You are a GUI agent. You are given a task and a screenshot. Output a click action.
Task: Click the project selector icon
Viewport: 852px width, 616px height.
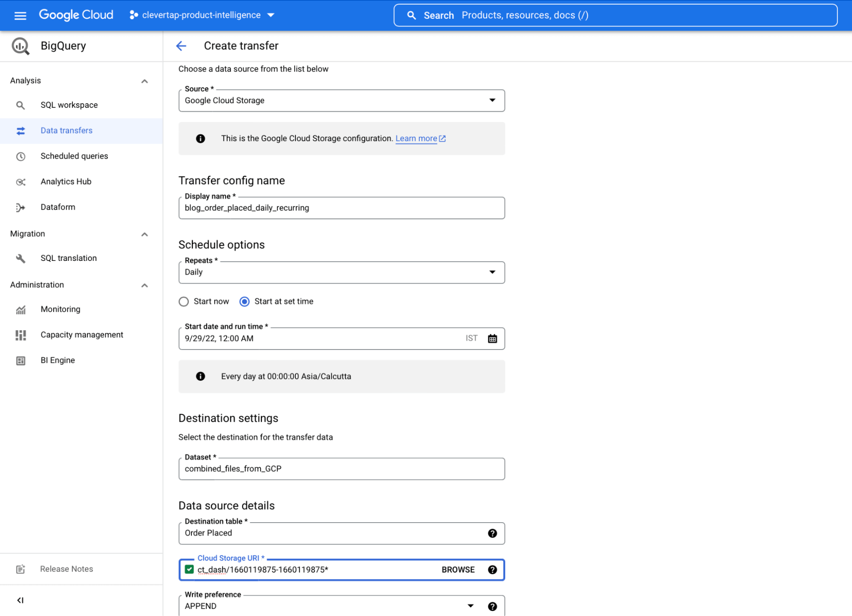click(x=134, y=15)
